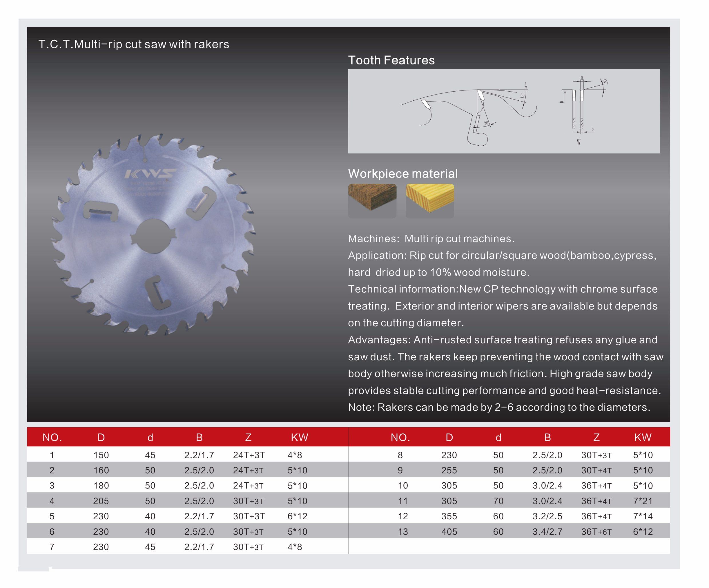The image size is (709, 588).
Task: Click the 'B' header above row 1's '2.2/1.7'
Action: pyautogui.click(x=199, y=437)
